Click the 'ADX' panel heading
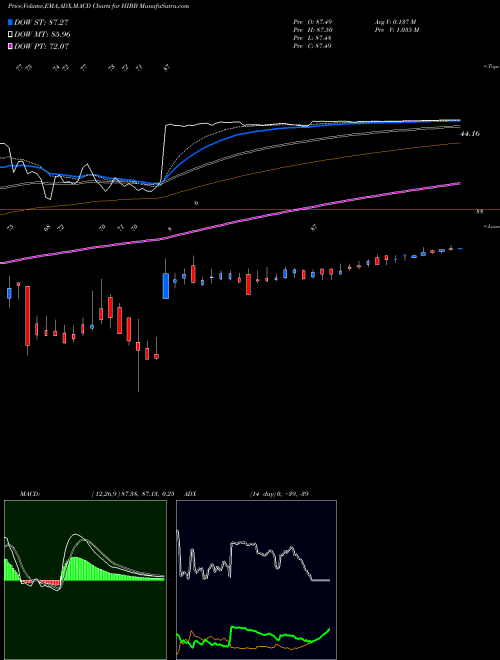The image size is (500, 660). pos(190,494)
